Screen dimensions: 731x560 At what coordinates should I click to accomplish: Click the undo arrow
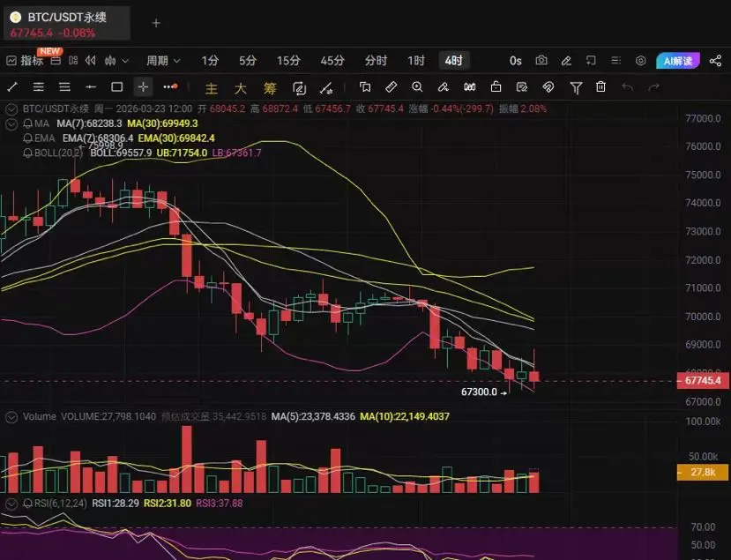628,87
